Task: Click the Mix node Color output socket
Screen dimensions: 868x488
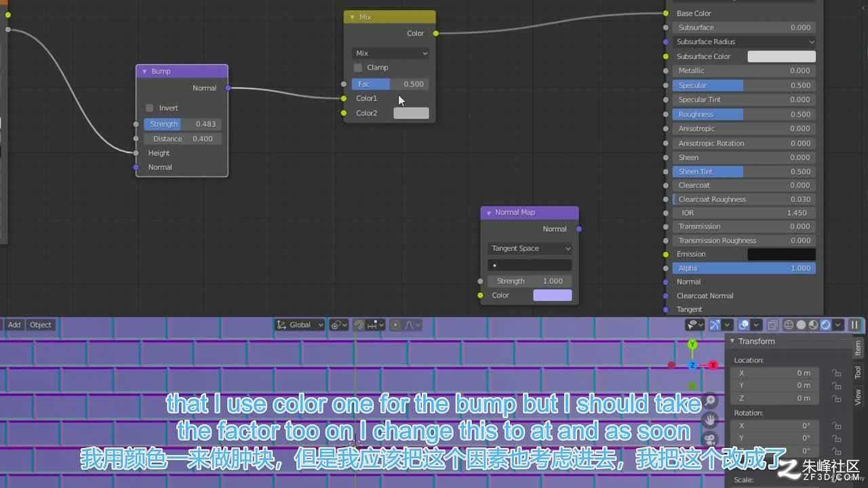Action: click(435, 33)
